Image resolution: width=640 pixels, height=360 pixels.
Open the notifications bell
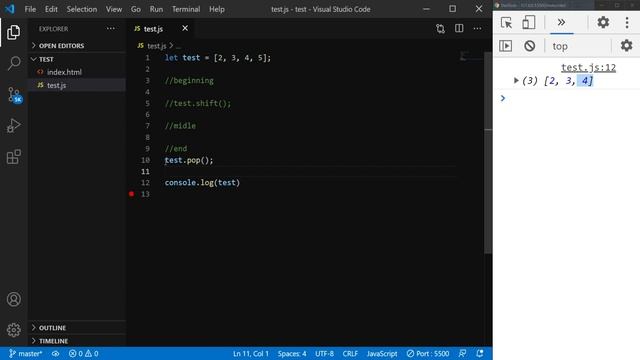(480, 353)
